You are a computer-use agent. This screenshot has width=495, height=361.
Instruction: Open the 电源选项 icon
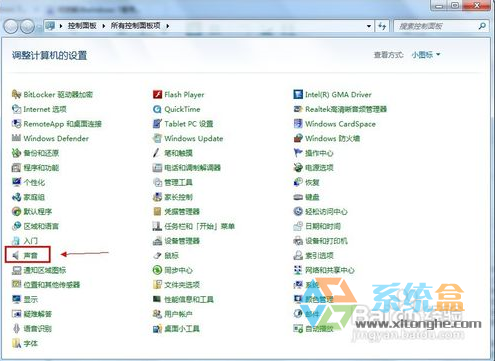click(298, 167)
